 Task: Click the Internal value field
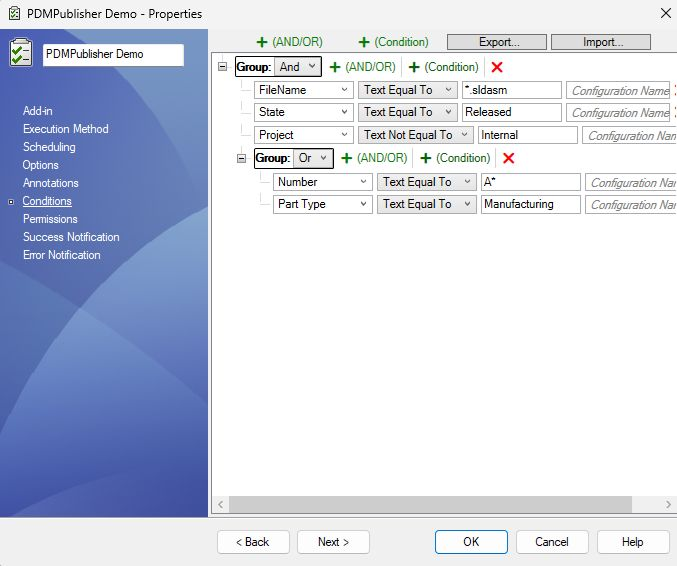[528, 135]
